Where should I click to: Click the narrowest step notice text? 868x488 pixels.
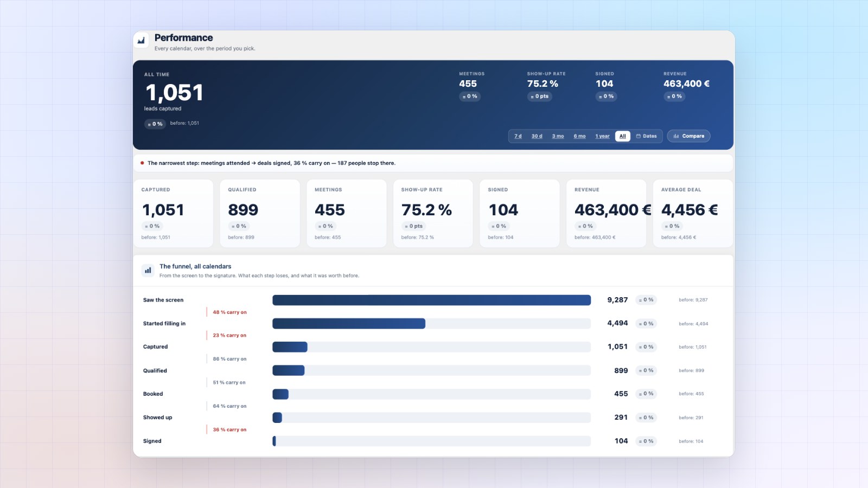(x=271, y=163)
